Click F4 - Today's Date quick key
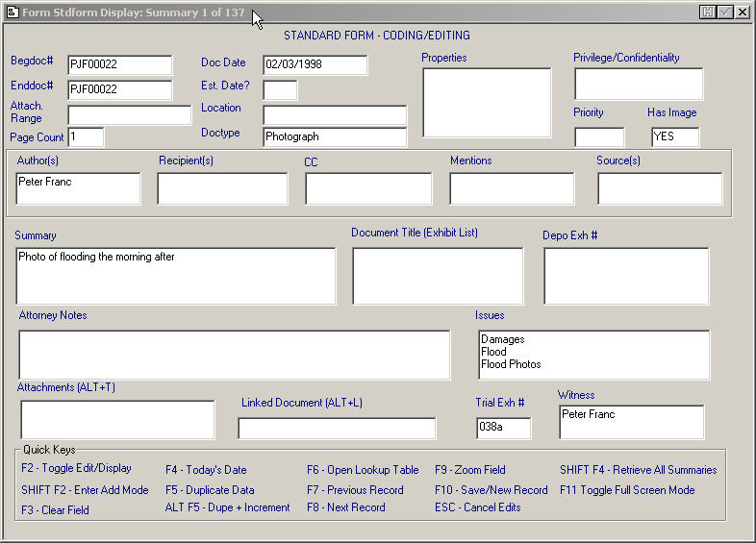The height and width of the screenshot is (543, 756). click(206, 470)
